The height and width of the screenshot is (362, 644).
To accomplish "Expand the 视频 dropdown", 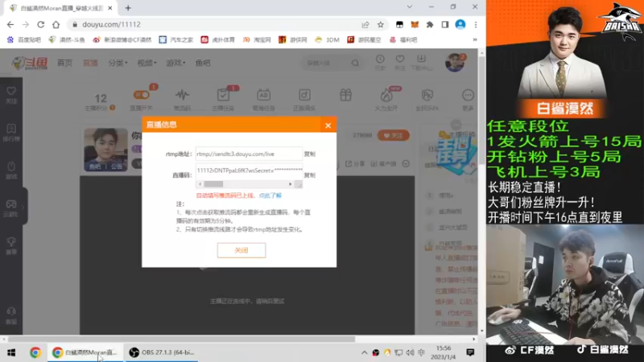I will pos(147,63).
